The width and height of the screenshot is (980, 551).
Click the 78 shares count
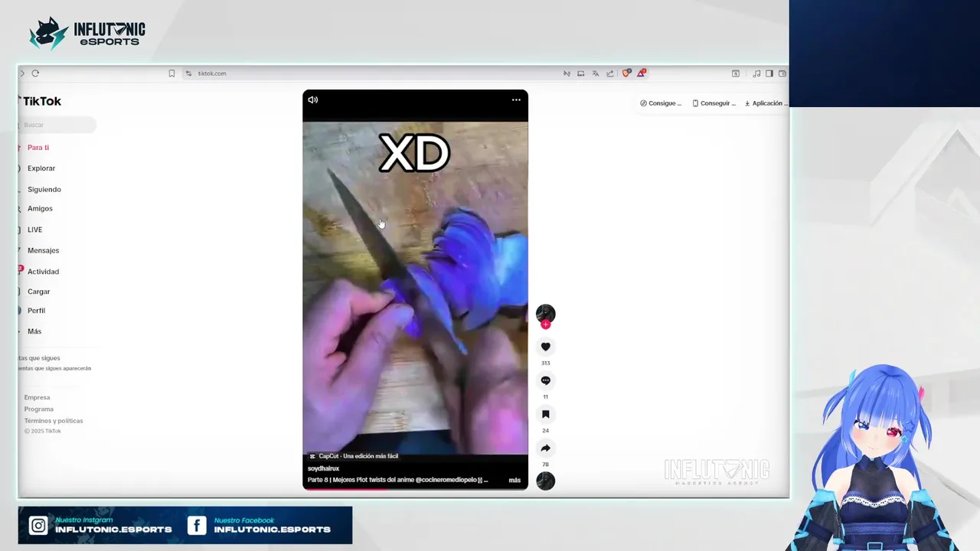[545, 465]
